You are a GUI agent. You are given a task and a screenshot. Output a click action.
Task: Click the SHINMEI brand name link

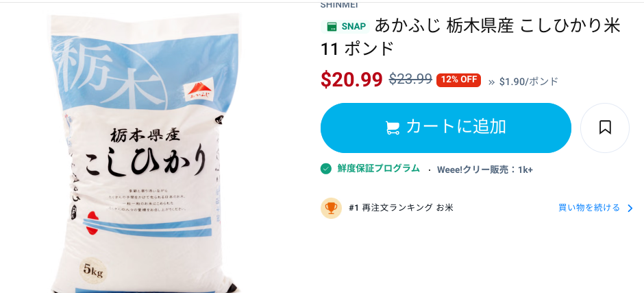click(x=339, y=5)
